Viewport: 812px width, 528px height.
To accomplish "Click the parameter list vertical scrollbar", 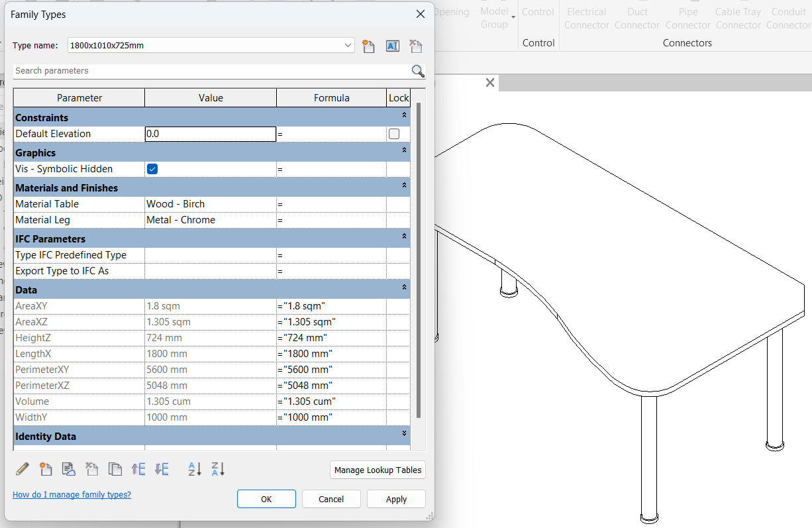I will point(418,258).
